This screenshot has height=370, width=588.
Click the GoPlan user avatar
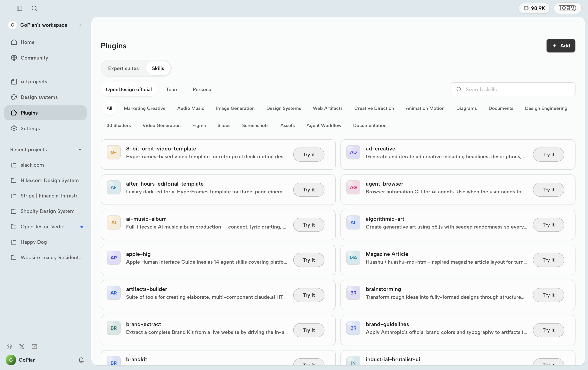click(11, 360)
